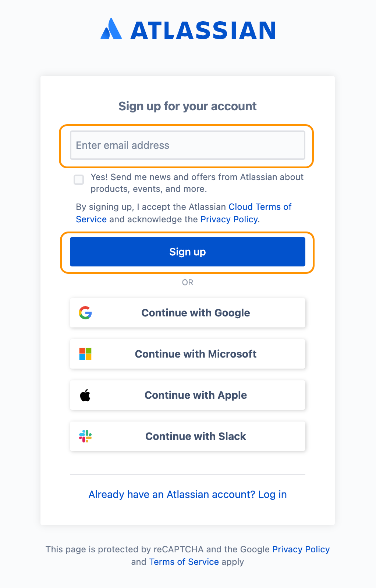
Task: Click the Apple icon on its sign-in option
Action: [x=86, y=395]
